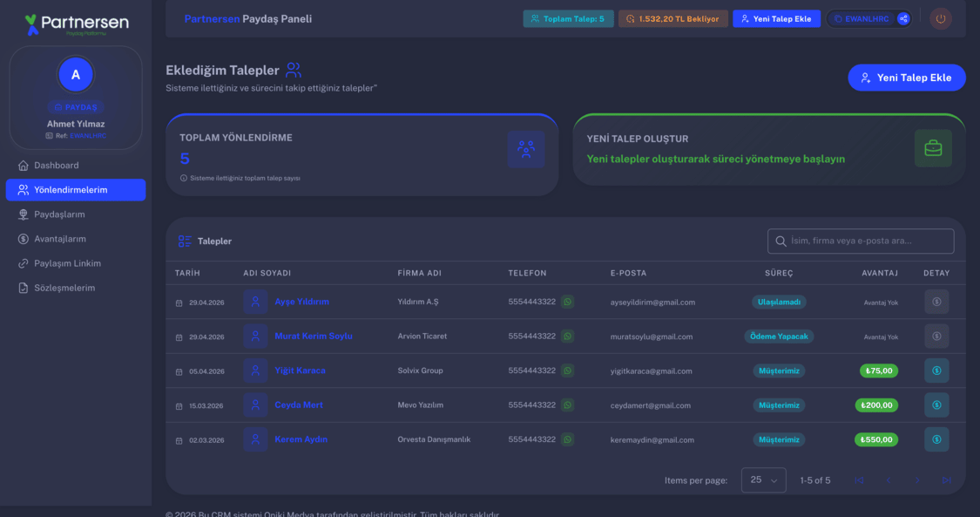980x517 pixels.
Task: Click the power logout icon in header
Action: click(940, 19)
